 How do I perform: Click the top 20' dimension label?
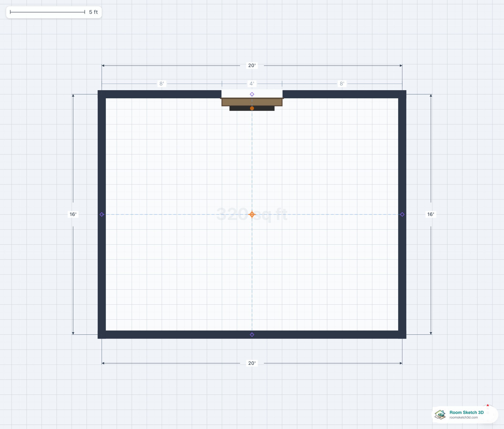point(252,65)
